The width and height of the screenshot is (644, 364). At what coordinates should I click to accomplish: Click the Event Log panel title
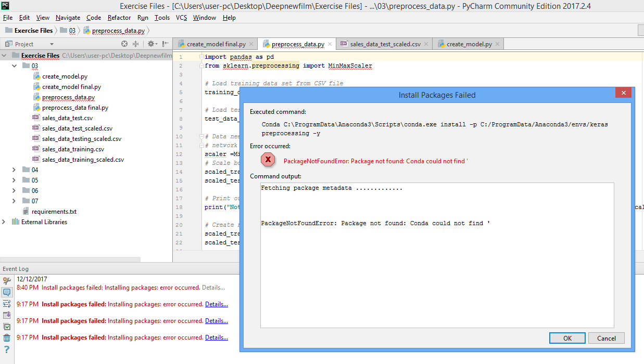[16, 269]
